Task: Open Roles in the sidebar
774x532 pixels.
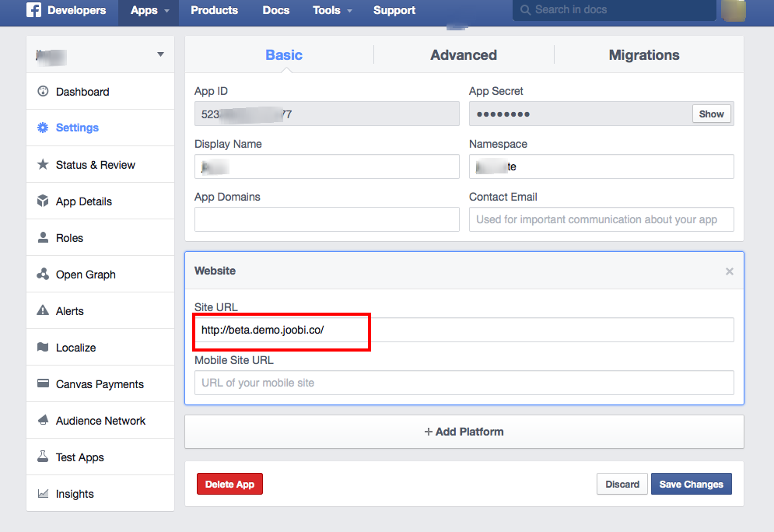Action: 100,237
